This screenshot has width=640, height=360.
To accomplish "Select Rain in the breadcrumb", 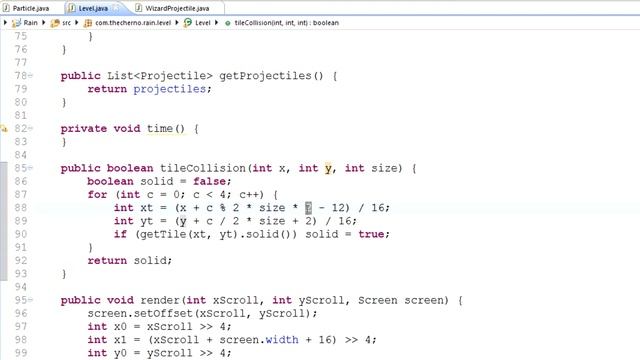I will tap(30, 23).
